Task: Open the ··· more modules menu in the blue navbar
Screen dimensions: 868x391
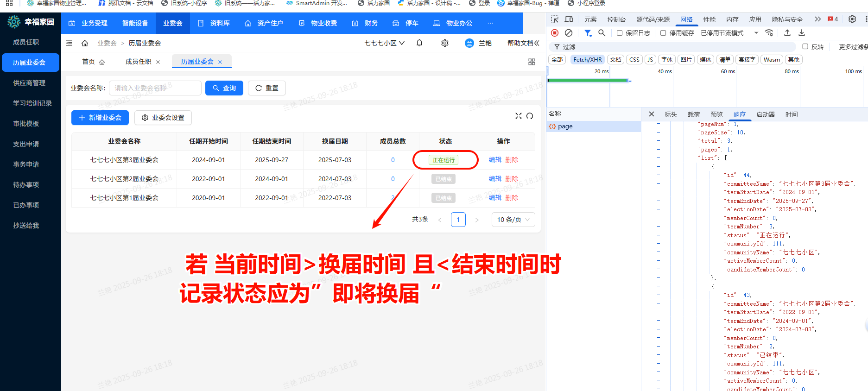Action: [x=490, y=23]
